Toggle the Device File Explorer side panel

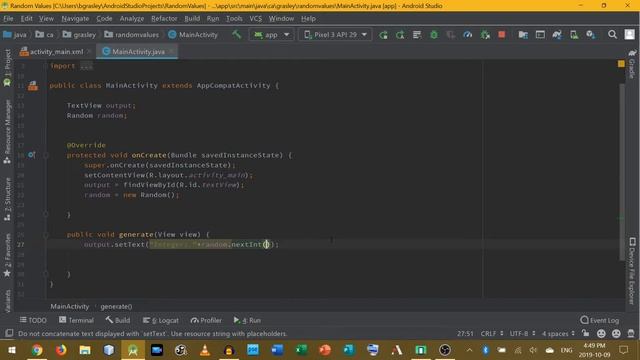[632, 271]
